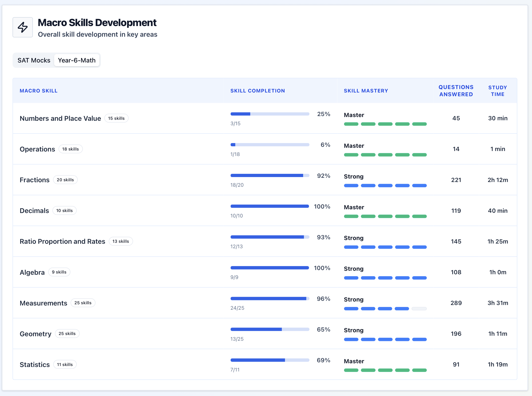Viewport: 532px width, 396px height.
Task: Click the Decimals green mastery segments
Action: [385, 216]
